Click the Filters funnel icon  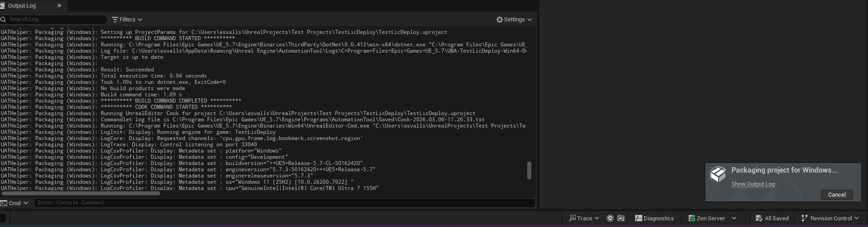coord(115,20)
